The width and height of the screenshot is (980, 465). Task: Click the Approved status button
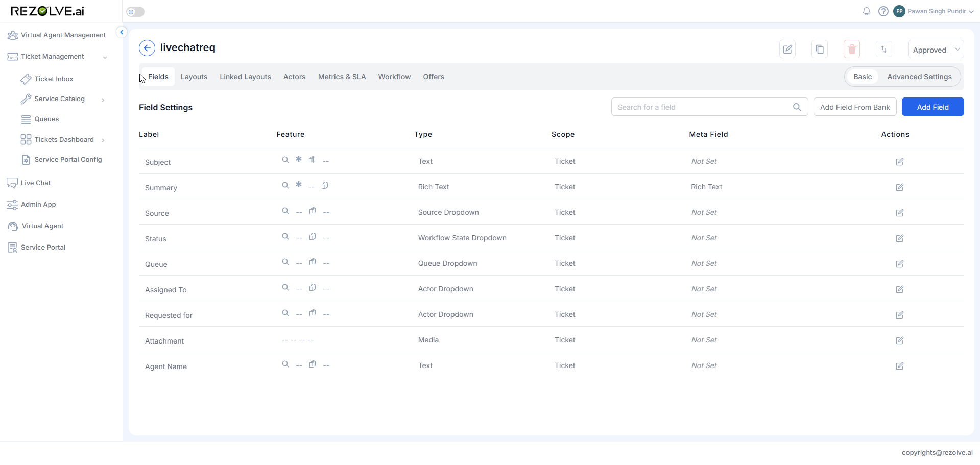929,50
